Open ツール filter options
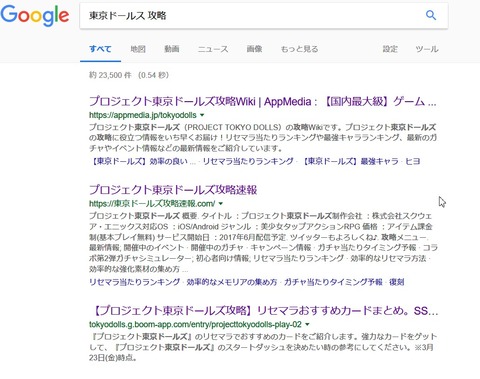This screenshot has height=379, width=480. click(427, 49)
